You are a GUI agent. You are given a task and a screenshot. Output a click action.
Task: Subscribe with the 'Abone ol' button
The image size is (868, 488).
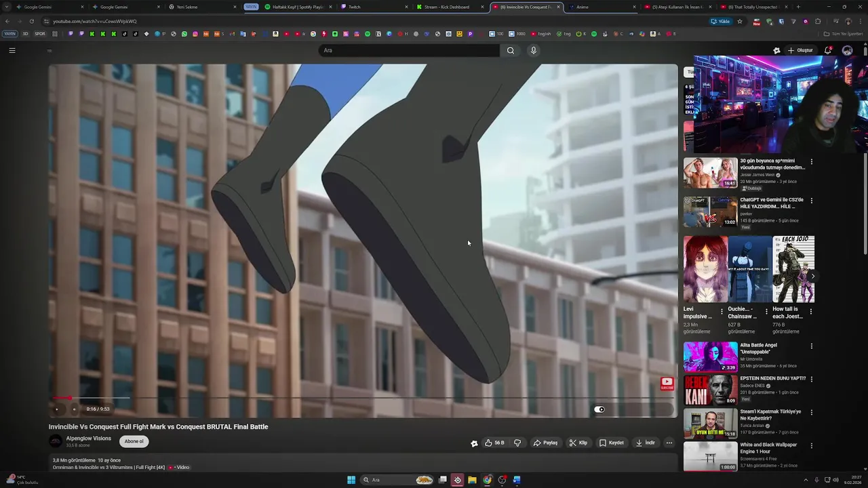click(134, 441)
